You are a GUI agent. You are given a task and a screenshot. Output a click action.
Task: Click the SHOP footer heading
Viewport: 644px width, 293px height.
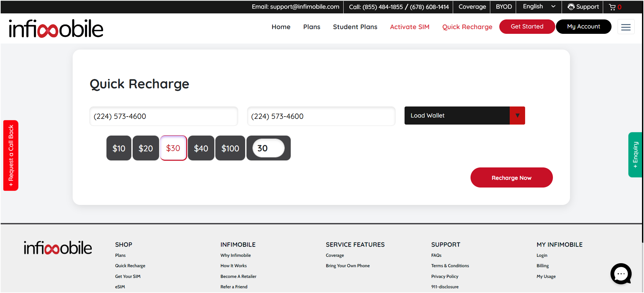click(124, 244)
